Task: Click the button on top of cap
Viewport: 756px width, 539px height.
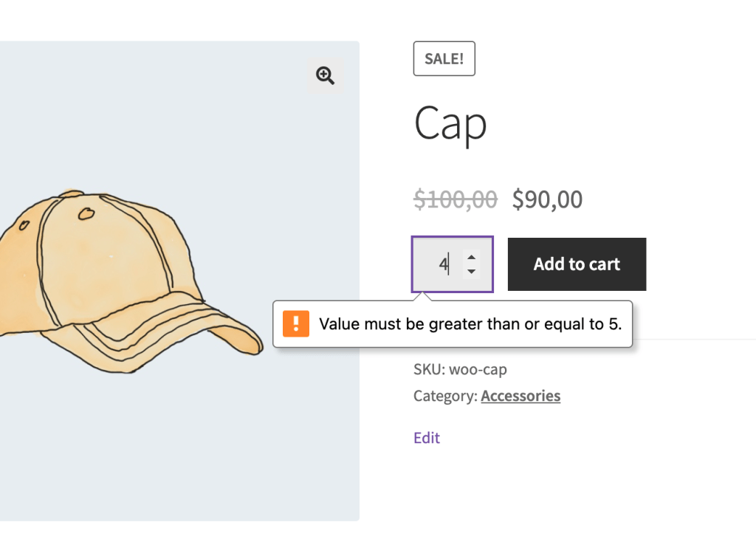Action: point(70,194)
